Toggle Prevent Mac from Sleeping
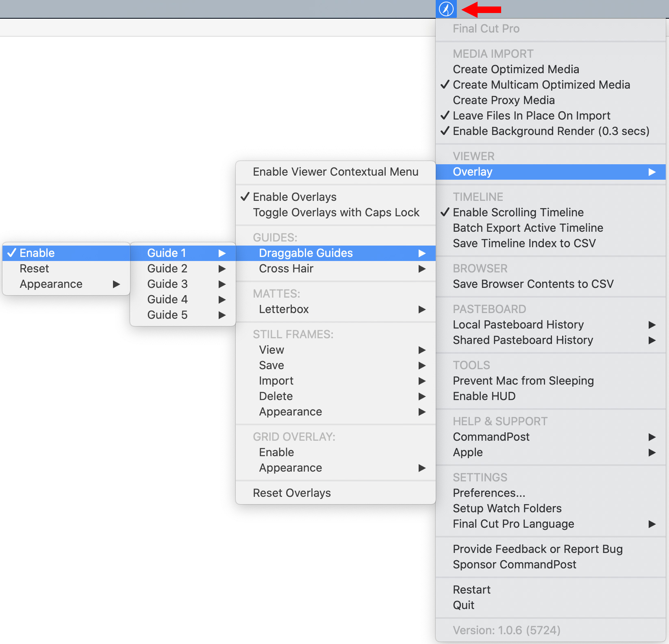 pyautogui.click(x=551, y=381)
